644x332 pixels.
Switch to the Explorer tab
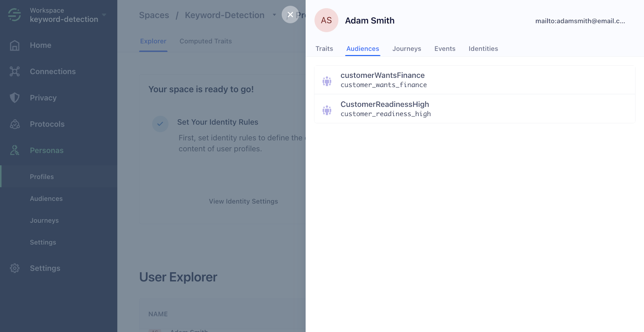(153, 41)
